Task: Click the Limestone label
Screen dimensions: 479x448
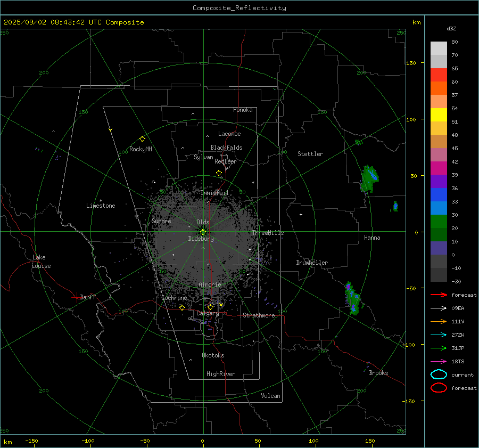Action: [x=101, y=206]
